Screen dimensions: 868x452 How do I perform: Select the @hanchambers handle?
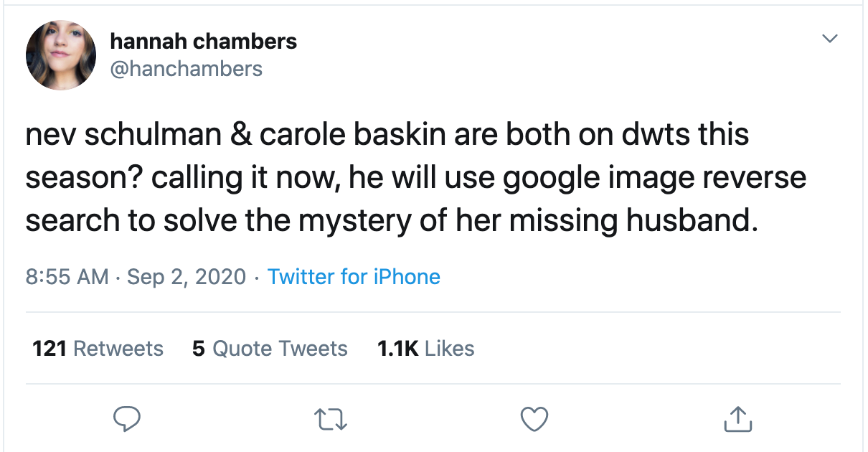(187, 69)
